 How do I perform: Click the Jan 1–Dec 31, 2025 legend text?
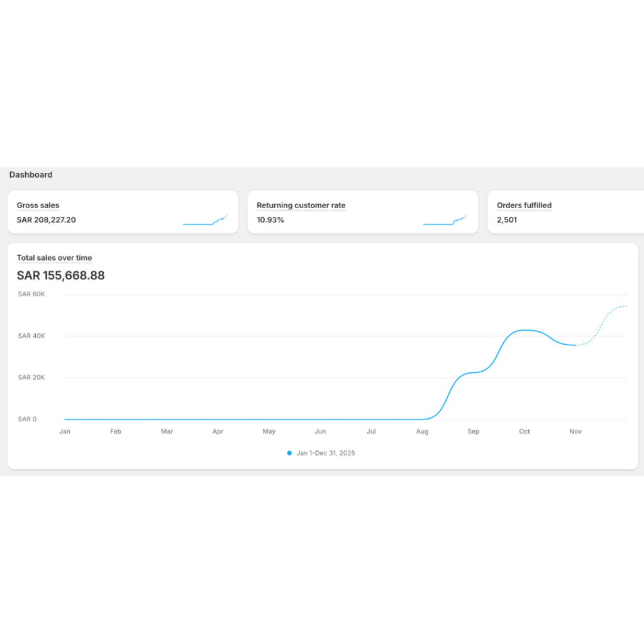coord(325,453)
